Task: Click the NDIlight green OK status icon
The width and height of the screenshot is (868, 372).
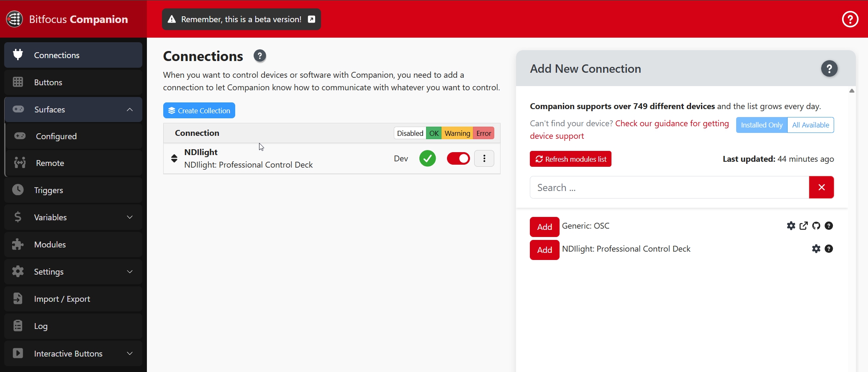Action: click(x=427, y=158)
